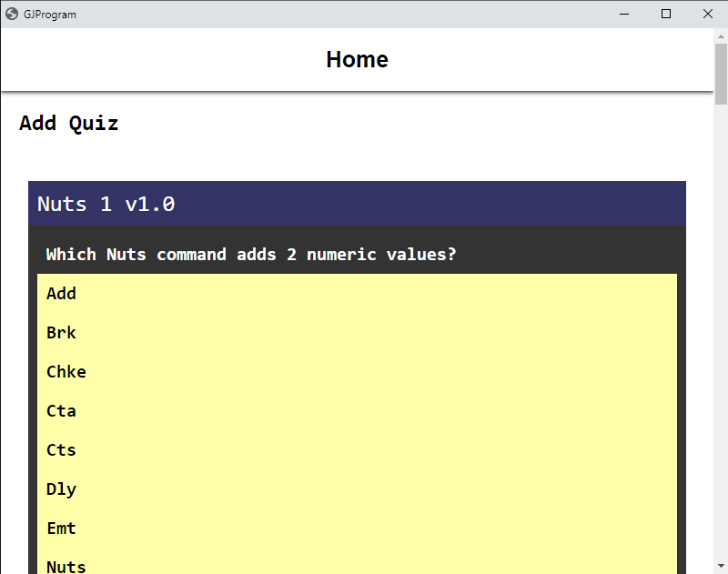
Task: Click the Home heading
Action: [x=357, y=60]
